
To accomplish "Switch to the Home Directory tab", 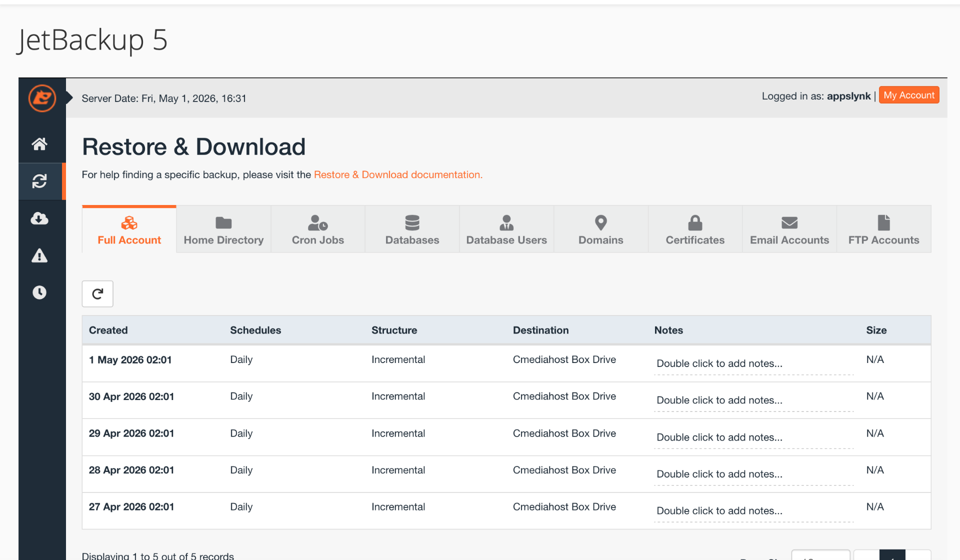I will tap(223, 229).
